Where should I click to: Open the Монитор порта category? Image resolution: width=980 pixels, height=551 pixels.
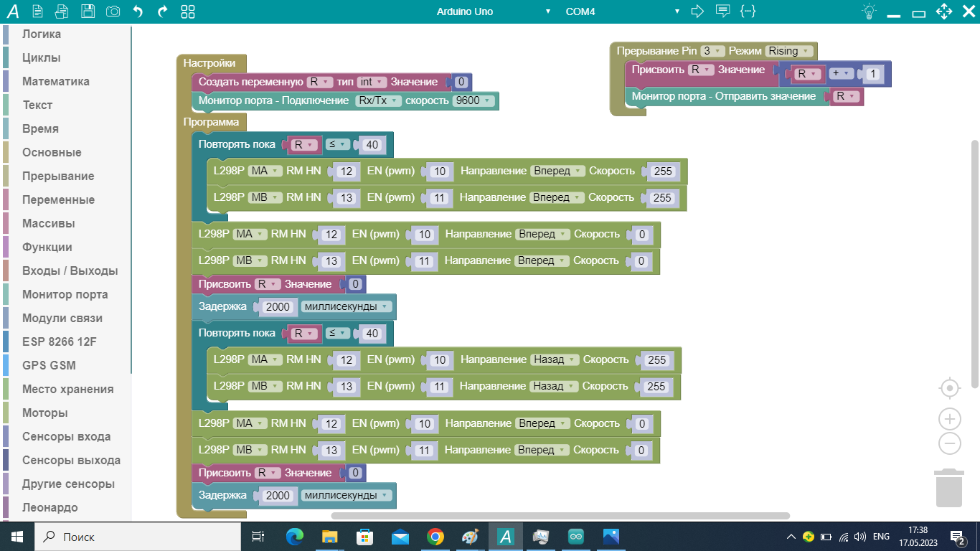(65, 294)
